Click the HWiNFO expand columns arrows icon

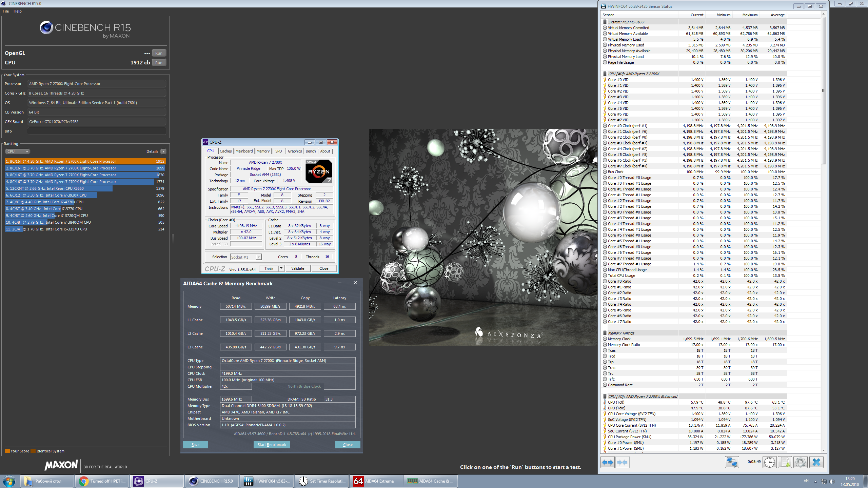coord(607,462)
